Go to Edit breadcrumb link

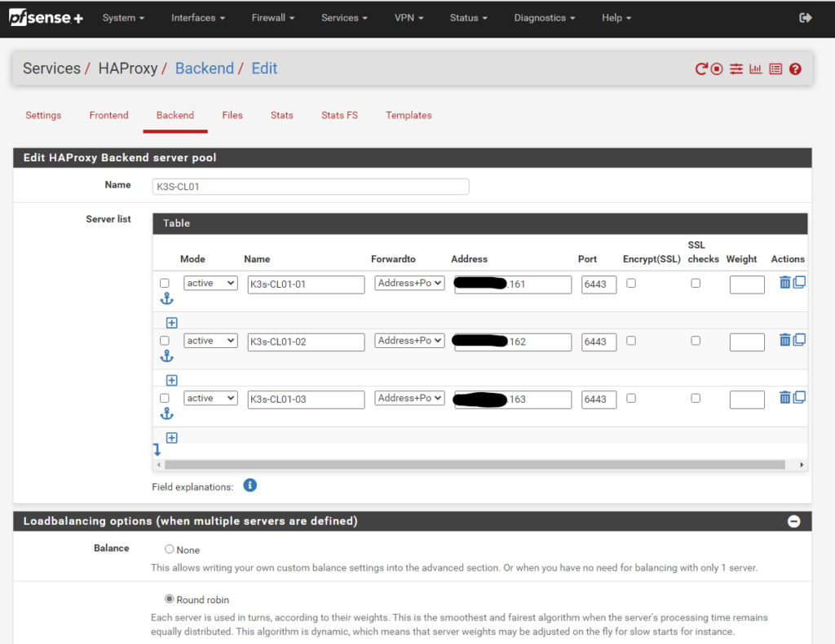tap(265, 68)
